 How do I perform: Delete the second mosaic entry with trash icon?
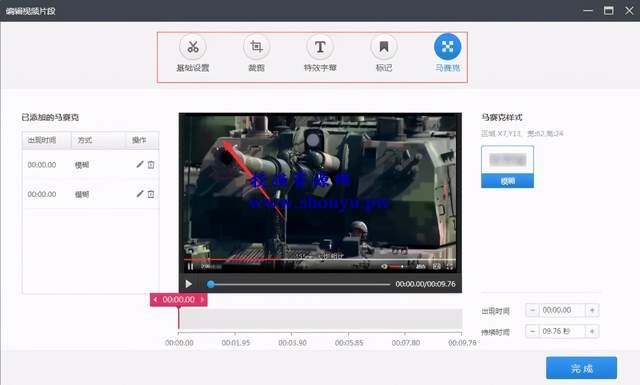(151, 194)
